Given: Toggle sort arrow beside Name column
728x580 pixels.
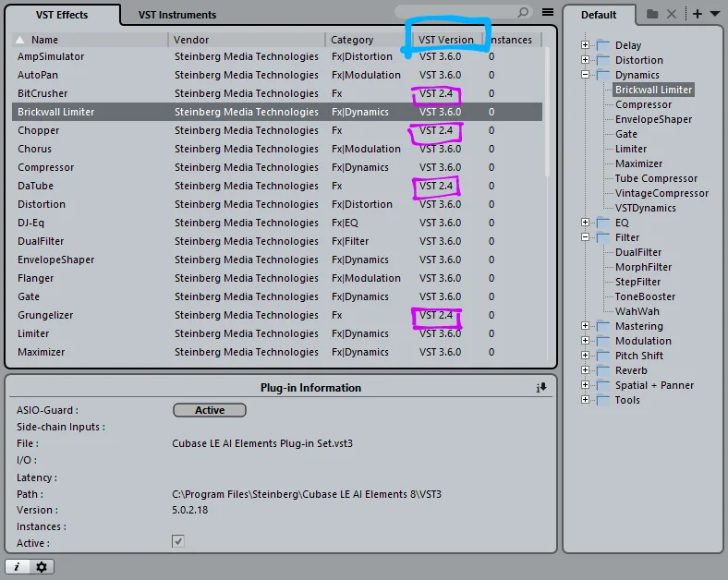Looking at the screenshot, I should click(x=19, y=40).
